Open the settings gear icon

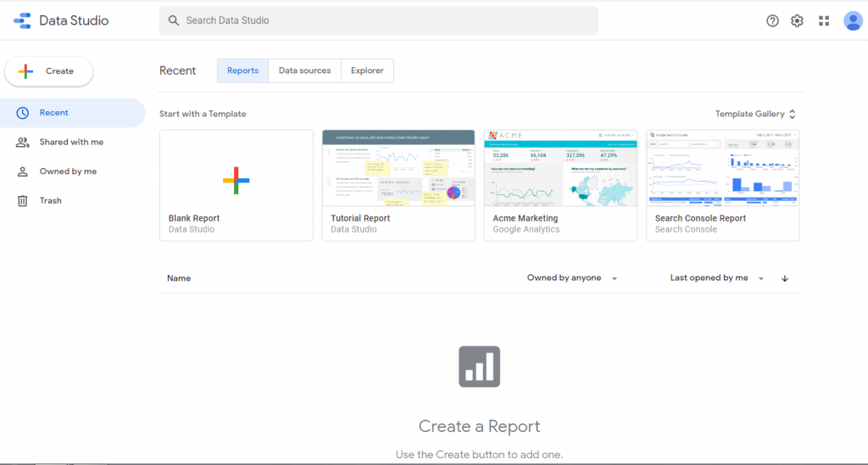pyautogui.click(x=797, y=20)
